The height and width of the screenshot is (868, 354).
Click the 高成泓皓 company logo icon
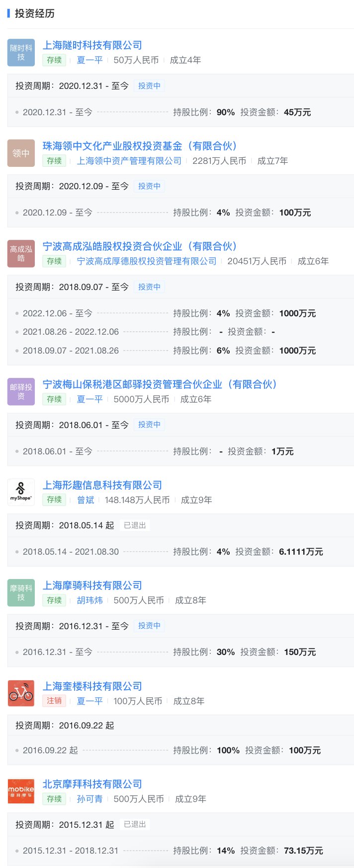(x=21, y=254)
